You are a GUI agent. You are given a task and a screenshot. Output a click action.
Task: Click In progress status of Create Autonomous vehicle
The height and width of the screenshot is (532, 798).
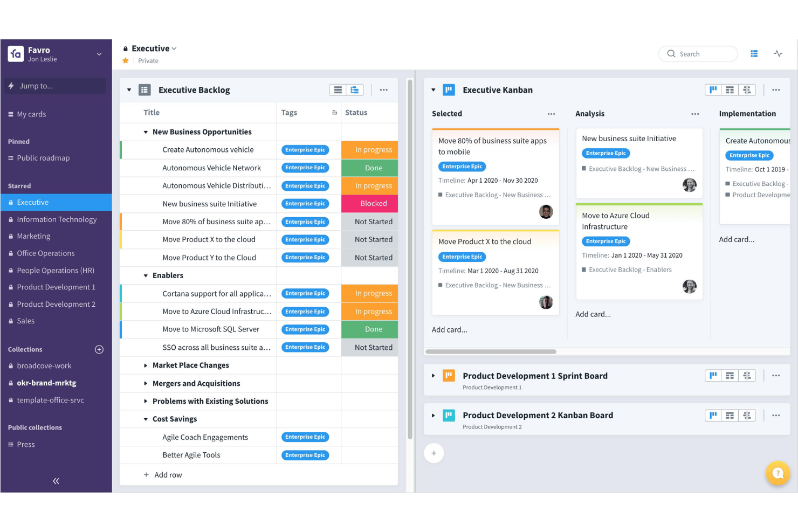tap(369, 150)
